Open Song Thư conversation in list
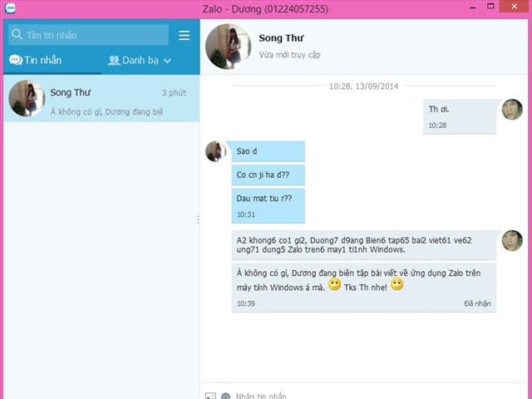 101,98
